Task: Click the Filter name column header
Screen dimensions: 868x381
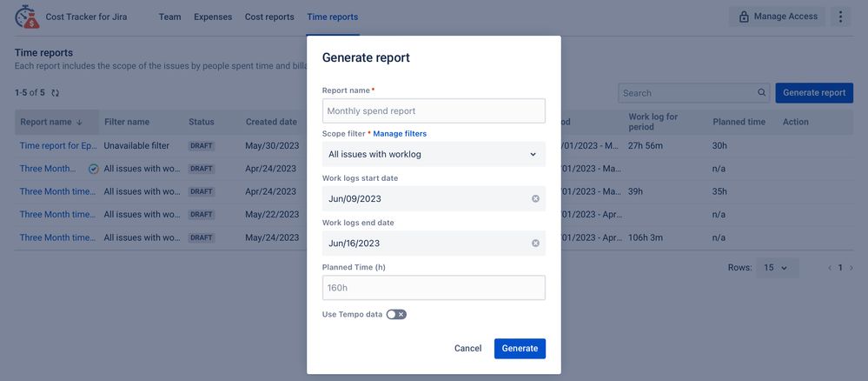Action: [x=127, y=122]
